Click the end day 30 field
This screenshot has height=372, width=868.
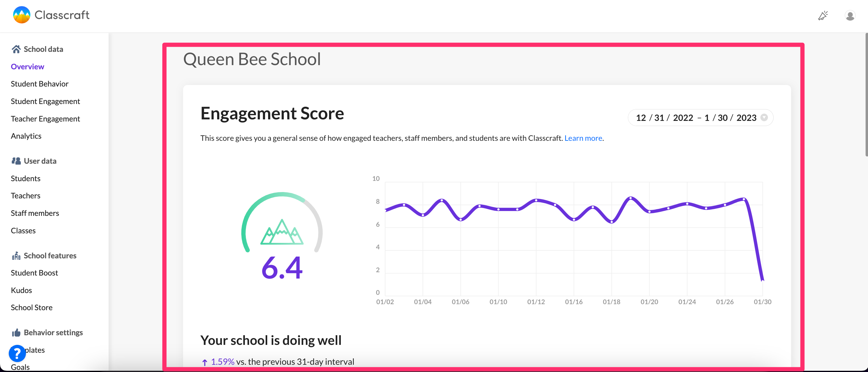tap(722, 118)
